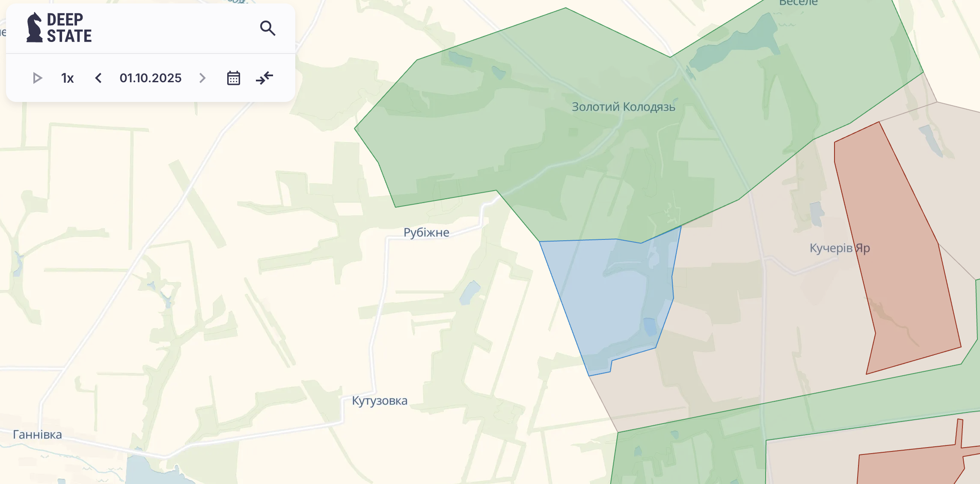Change the 1x playback speed
Viewport: 980px width, 484px height.
67,78
